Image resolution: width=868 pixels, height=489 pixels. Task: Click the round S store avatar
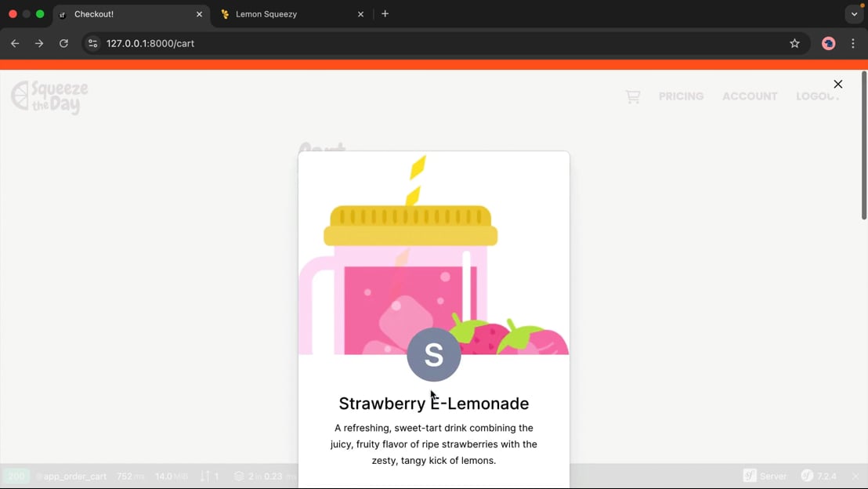[433, 354]
